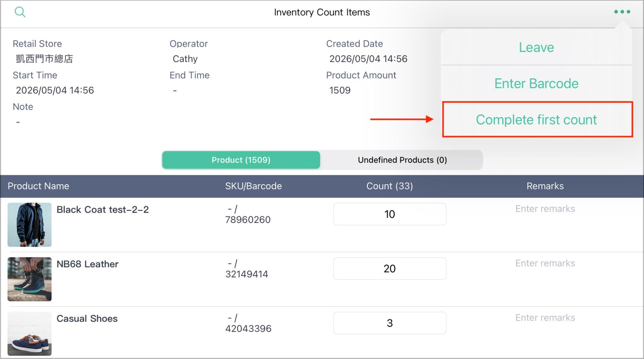The image size is (644, 359).
Task: Open the three-dot more options menu
Action: [622, 12]
